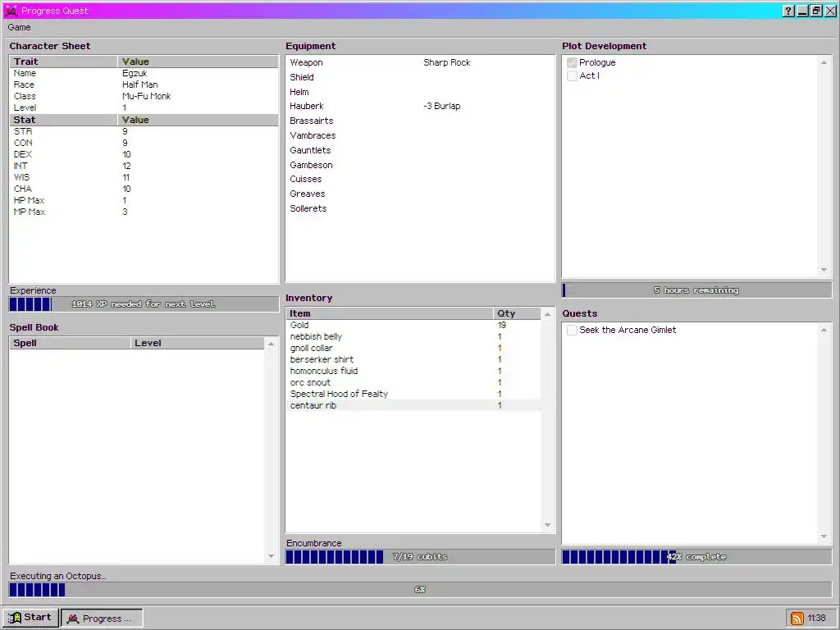Viewport: 840px width, 630px height.
Task: Click the Progress Quest taskbar icon
Action: click(73, 619)
